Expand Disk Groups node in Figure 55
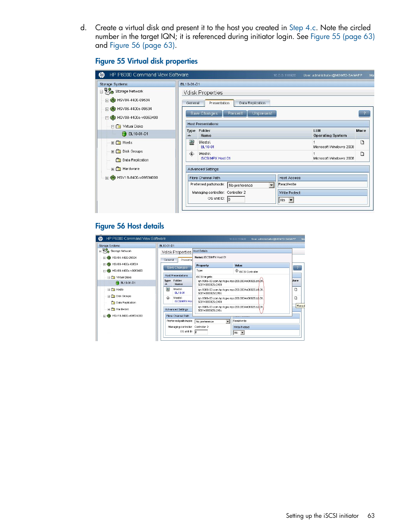 (113, 152)
